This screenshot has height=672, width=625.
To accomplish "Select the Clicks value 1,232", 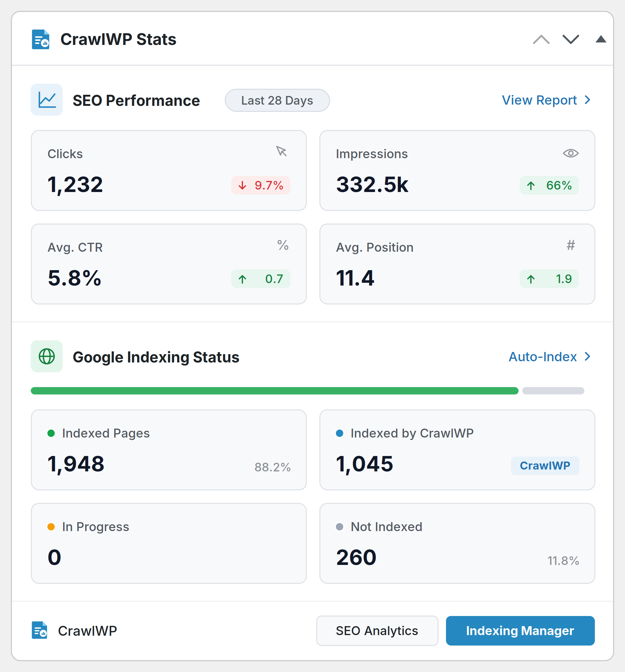I will [75, 185].
